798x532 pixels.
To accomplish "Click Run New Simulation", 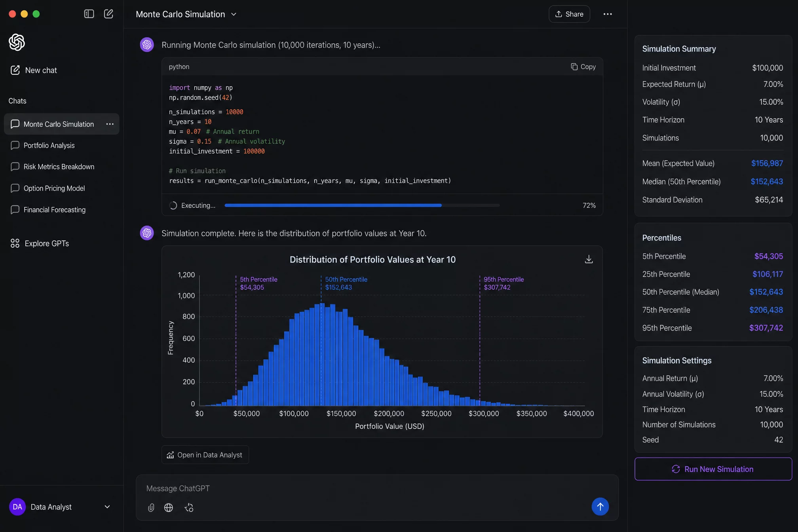I will tap(713, 469).
